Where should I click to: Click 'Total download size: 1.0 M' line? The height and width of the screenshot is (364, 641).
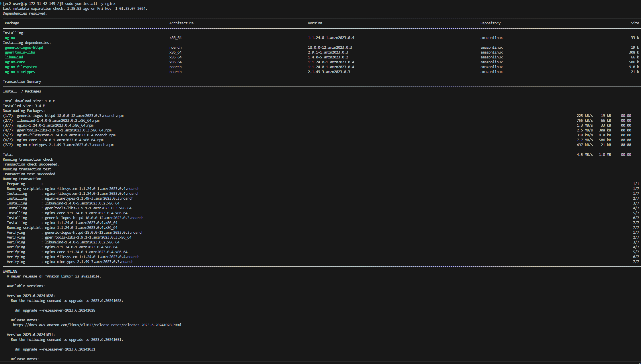click(29, 101)
